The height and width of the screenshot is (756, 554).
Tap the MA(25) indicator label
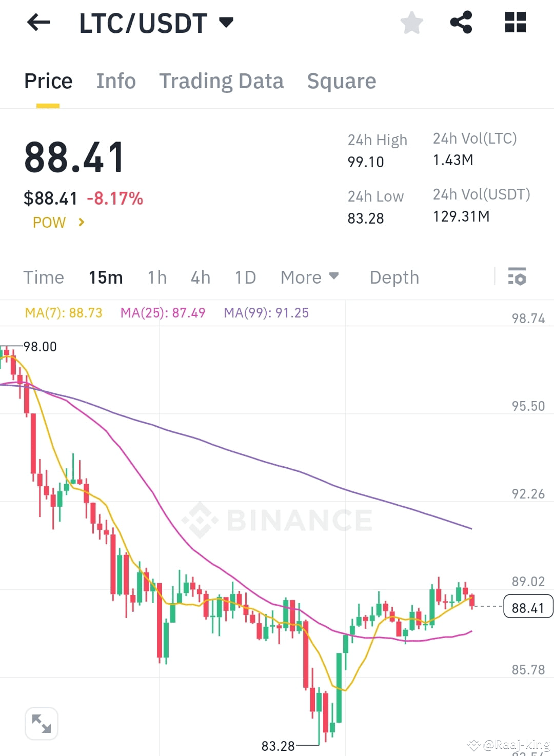[x=163, y=312]
